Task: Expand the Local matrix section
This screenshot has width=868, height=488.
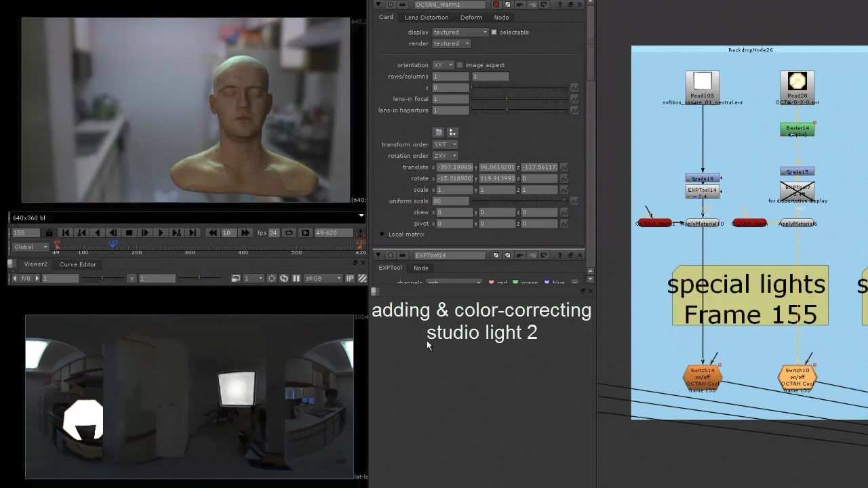Action: (382, 234)
